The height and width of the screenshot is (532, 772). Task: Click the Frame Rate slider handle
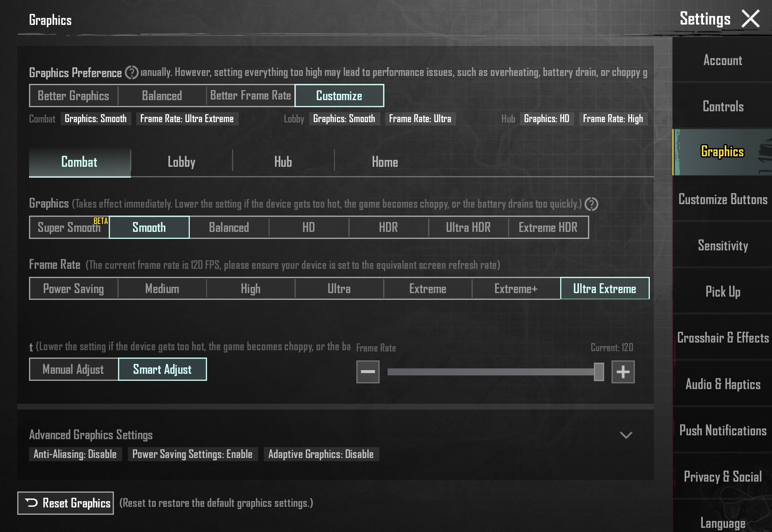[x=599, y=372]
